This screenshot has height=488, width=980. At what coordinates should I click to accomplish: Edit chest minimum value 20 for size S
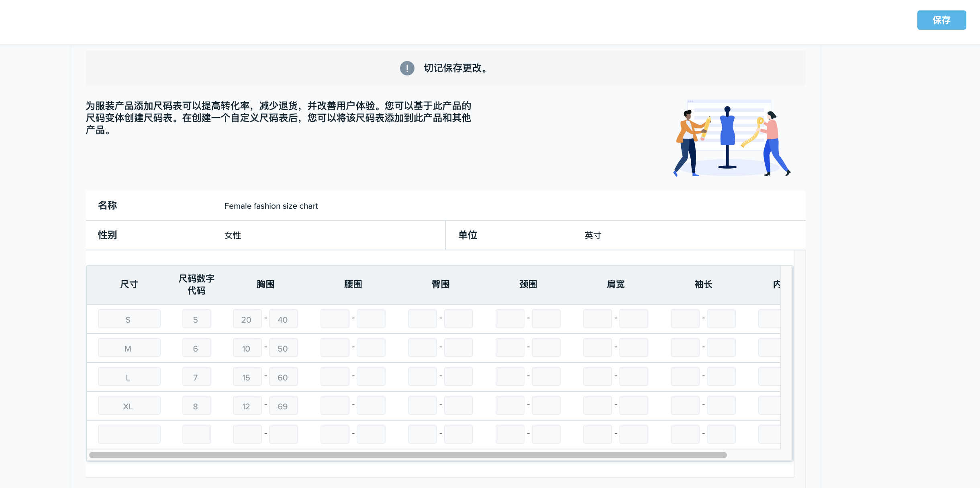(247, 319)
